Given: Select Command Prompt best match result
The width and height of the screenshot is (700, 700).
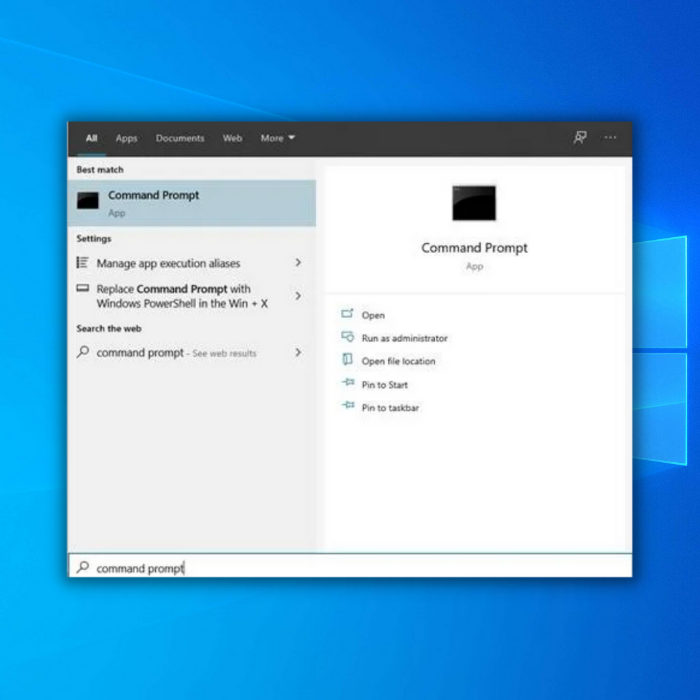Looking at the screenshot, I should pos(192,203).
